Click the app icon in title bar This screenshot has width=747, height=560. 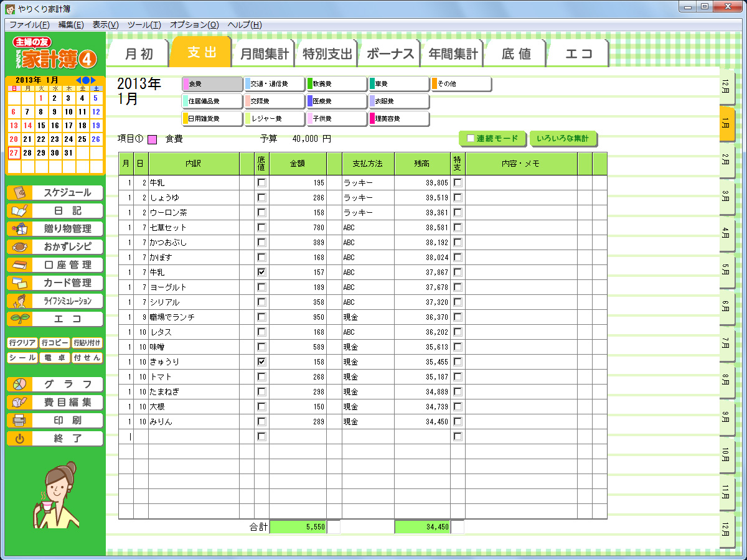(x=10, y=9)
